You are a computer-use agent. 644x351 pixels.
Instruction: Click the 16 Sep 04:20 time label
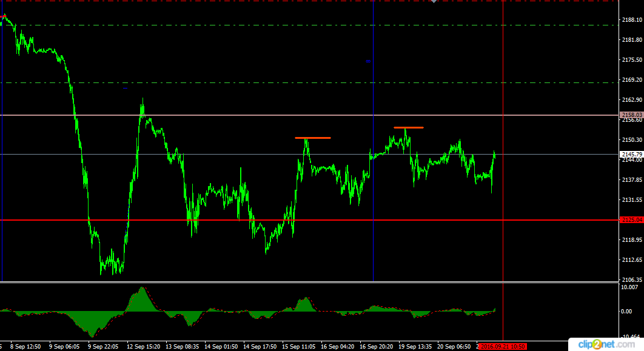[337, 347]
